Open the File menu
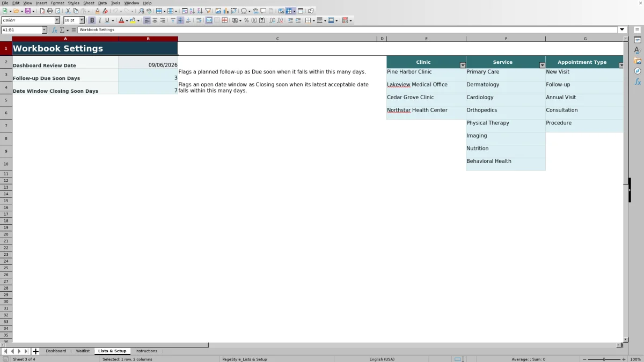 point(5,3)
